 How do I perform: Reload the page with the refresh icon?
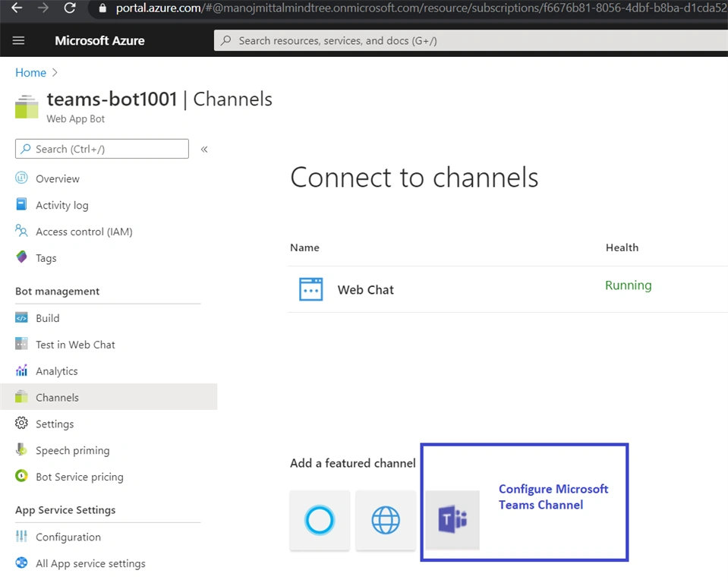pyautogui.click(x=70, y=8)
